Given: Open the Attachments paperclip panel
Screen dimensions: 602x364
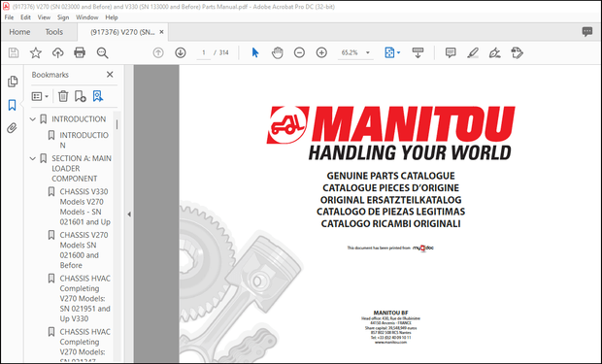Looking at the screenshot, I should (x=13, y=128).
